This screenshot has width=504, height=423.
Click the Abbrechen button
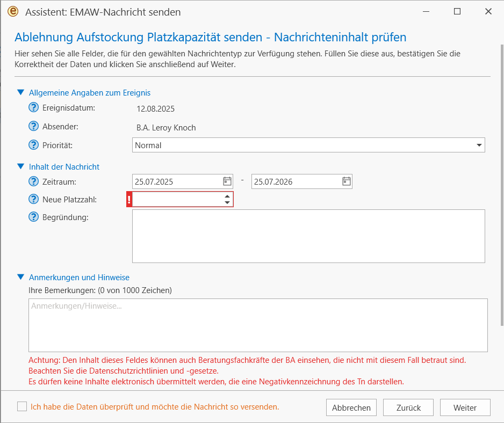point(351,407)
